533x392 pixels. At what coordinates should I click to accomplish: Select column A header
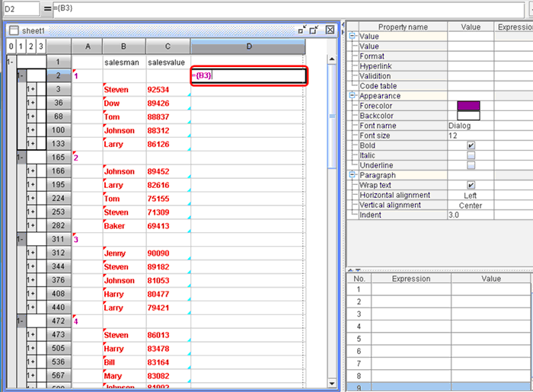(x=88, y=46)
